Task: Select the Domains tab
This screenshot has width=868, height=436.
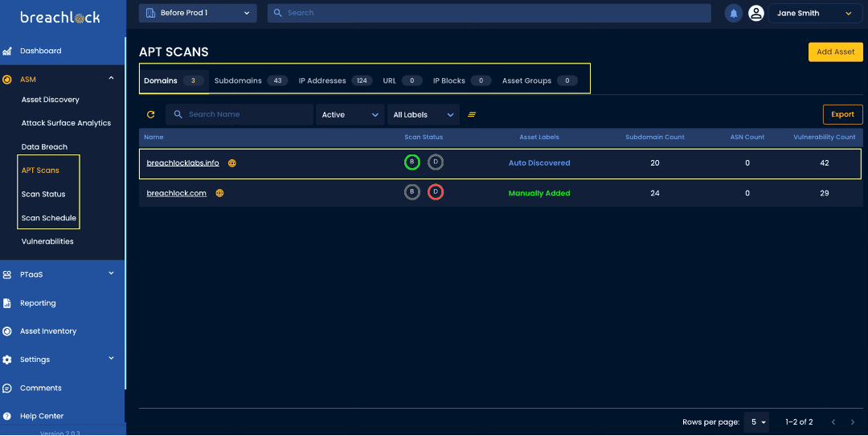Action: point(174,81)
